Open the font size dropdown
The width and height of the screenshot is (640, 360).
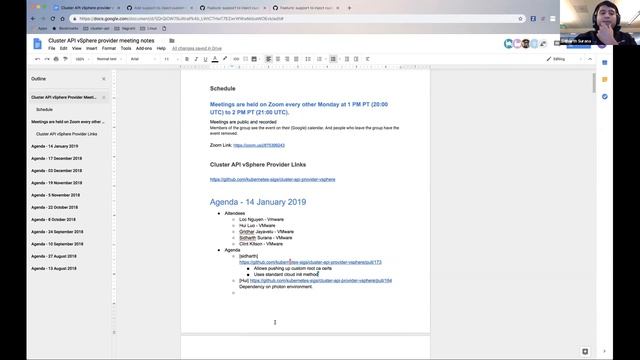coord(171,59)
